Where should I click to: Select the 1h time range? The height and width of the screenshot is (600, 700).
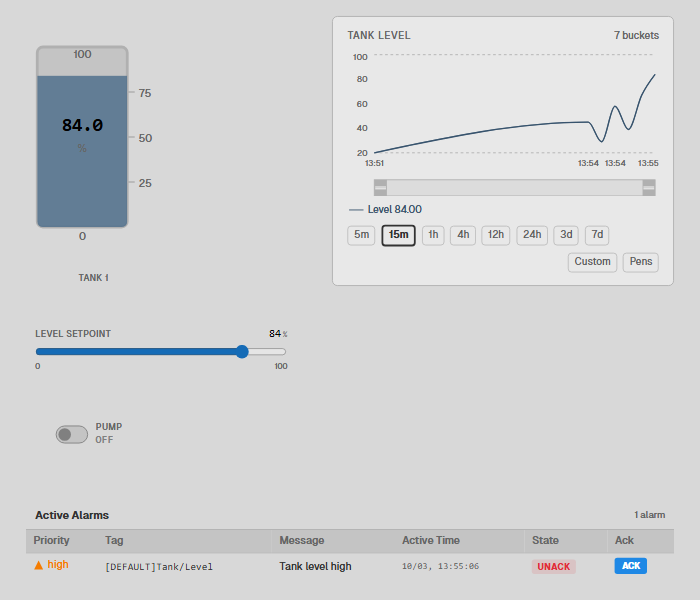(x=433, y=235)
